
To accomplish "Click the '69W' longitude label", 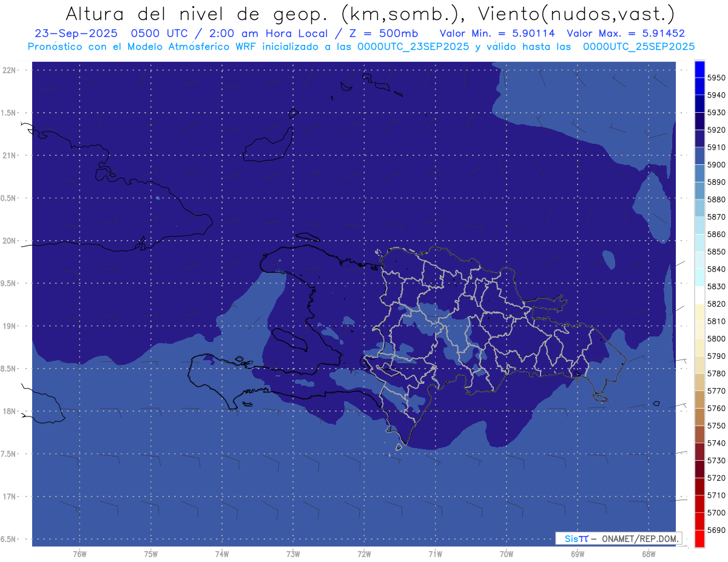I will 578,554.
